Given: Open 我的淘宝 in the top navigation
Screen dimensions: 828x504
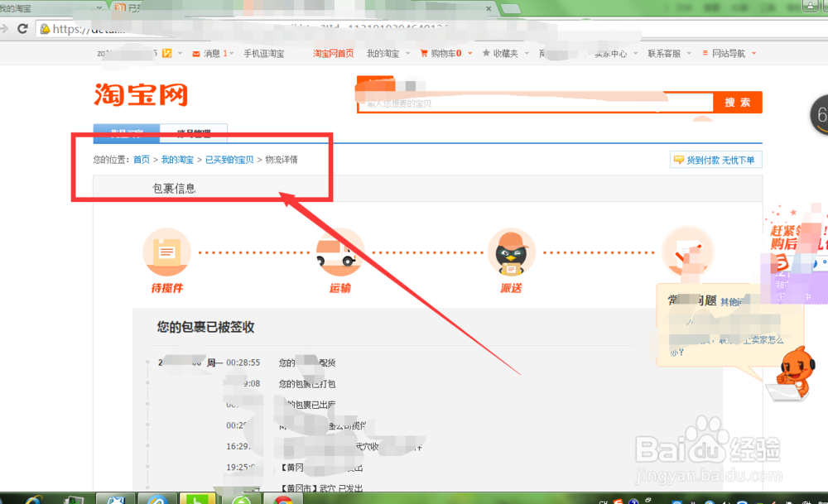Looking at the screenshot, I should pyautogui.click(x=383, y=53).
